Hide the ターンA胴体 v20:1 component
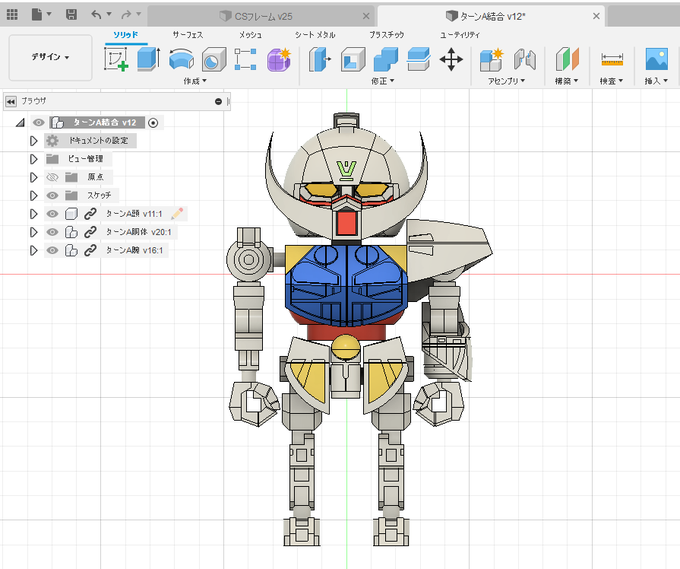The width and height of the screenshot is (680, 569). point(52,232)
